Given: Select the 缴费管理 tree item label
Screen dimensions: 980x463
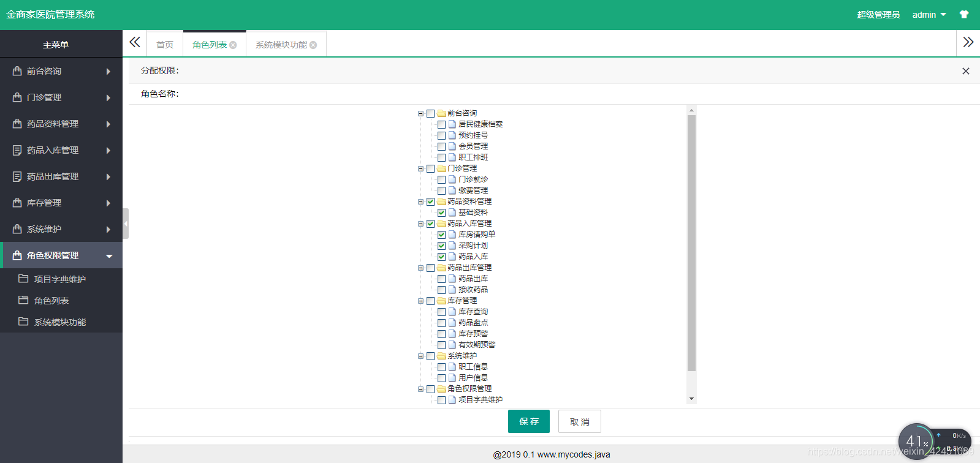Looking at the screenshot, I should 473,190.
